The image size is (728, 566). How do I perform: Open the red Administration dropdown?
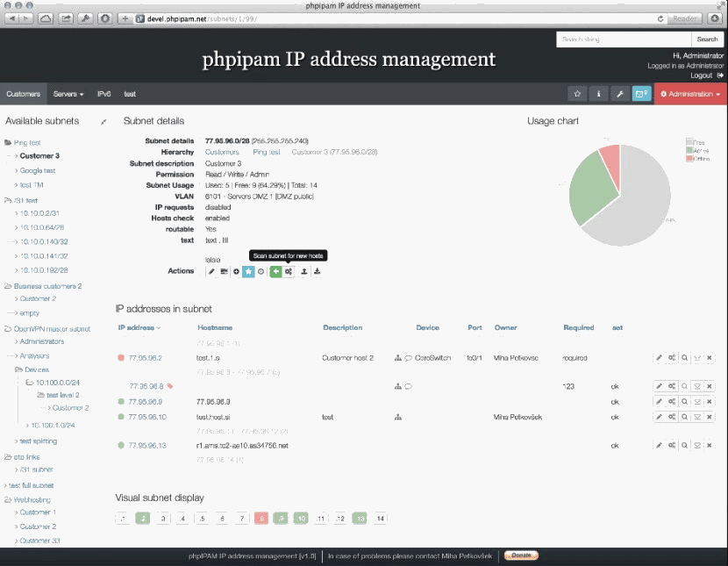[x=690, y=94]
